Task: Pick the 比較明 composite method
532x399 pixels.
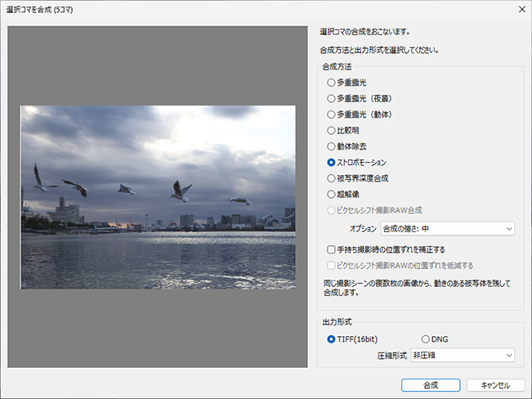Action: pyautogui.click(x=331, y=131)
